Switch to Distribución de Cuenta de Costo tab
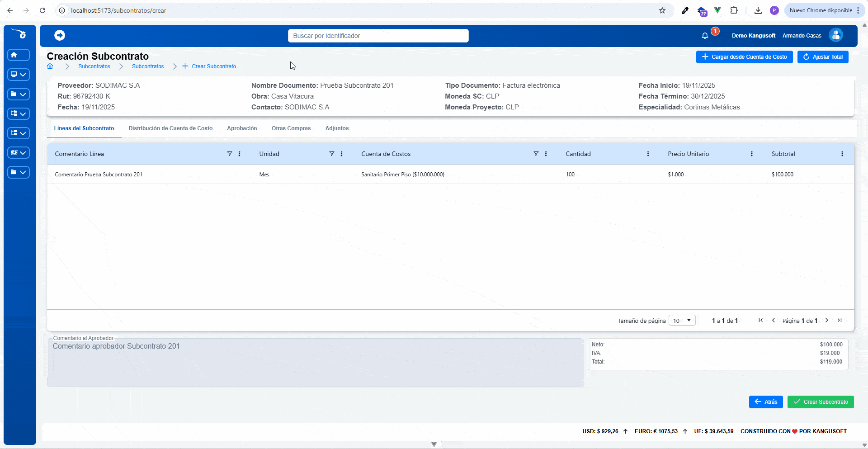This screenshot has width=868, height=449. 170,128
